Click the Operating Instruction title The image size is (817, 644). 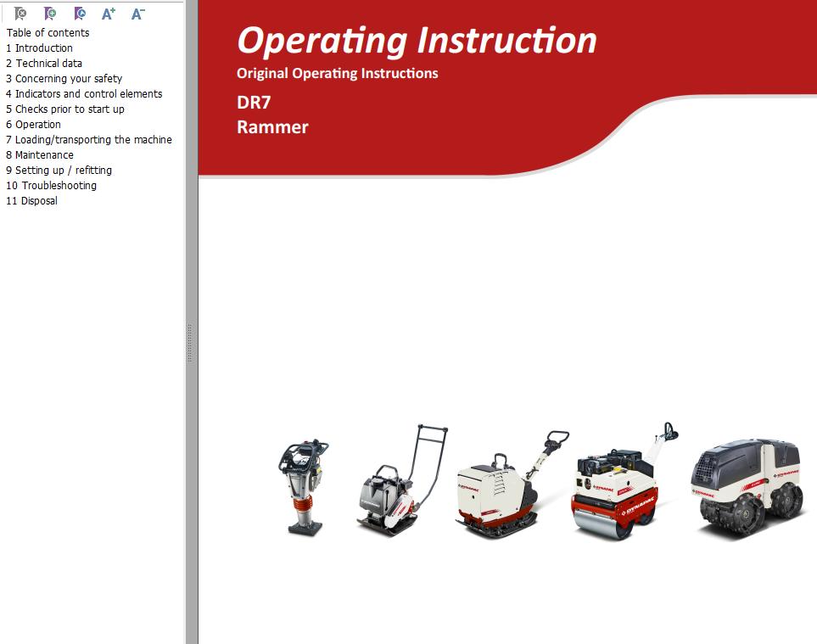click(x=417, y=41)
